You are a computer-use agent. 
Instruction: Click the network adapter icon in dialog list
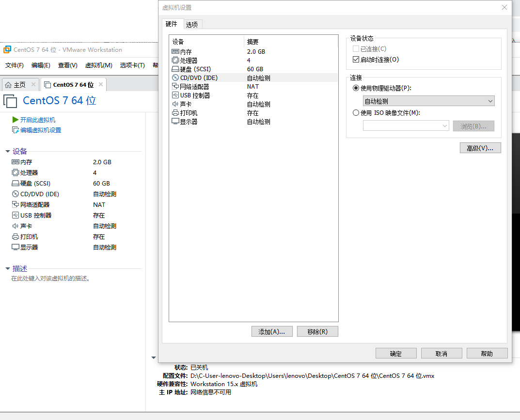pyautogui.click(x=175, y=86)
